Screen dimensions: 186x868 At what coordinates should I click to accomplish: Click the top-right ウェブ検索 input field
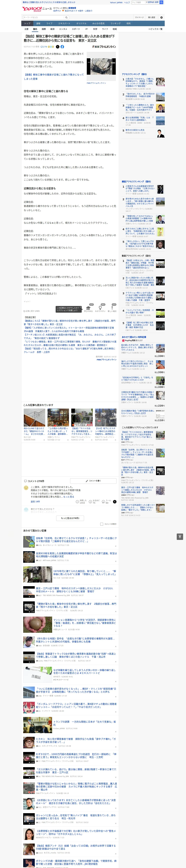pyautogui.click(x=138, y=2)
